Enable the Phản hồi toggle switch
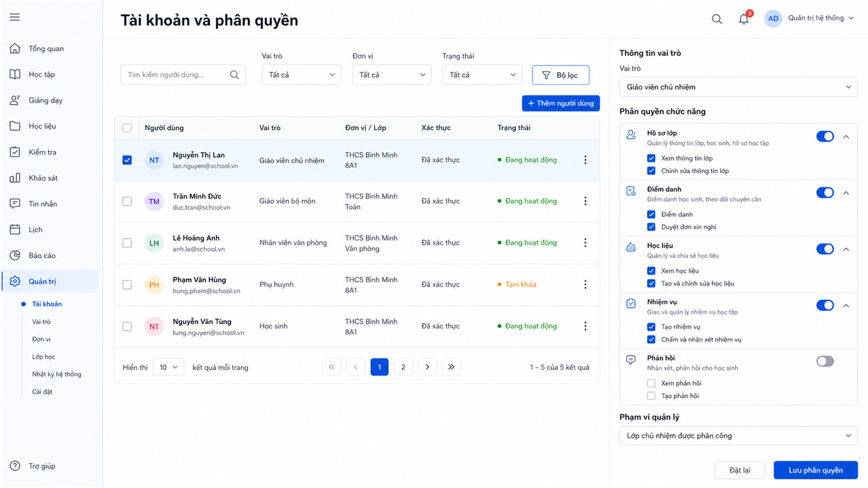 click(825, 361)
